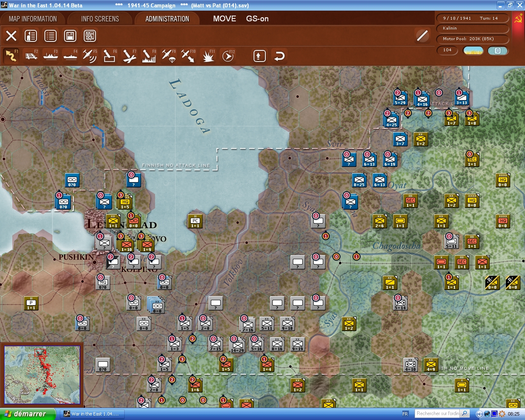Select the red Soviet 1=9 unit stack
Screen dimensions: 525x420
[x=147, y=245]
